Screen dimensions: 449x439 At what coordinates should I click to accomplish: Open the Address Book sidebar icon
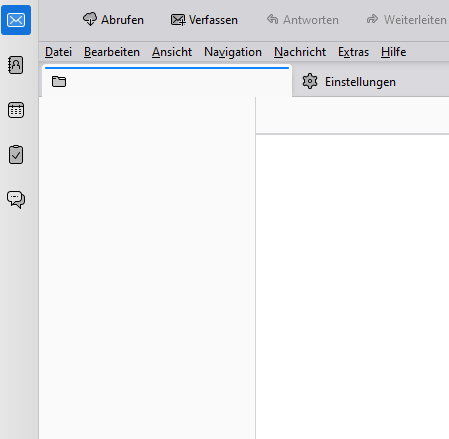click(16, 65)
